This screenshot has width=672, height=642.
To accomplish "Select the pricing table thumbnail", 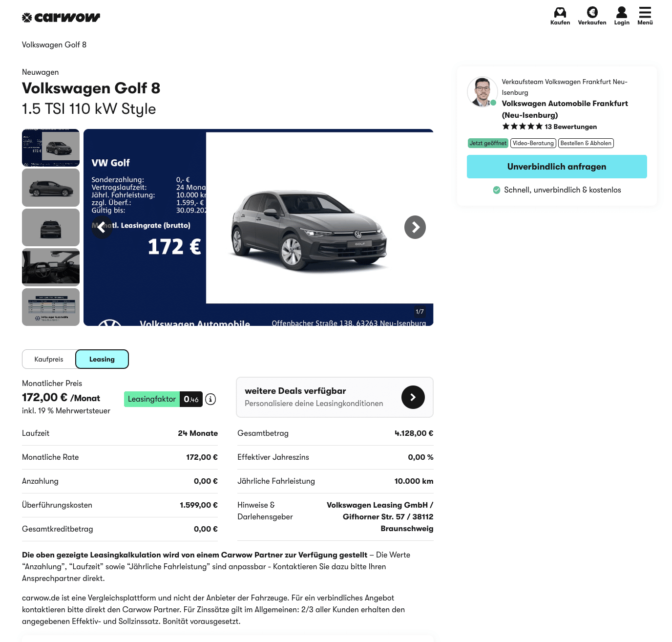I will 51,307.
